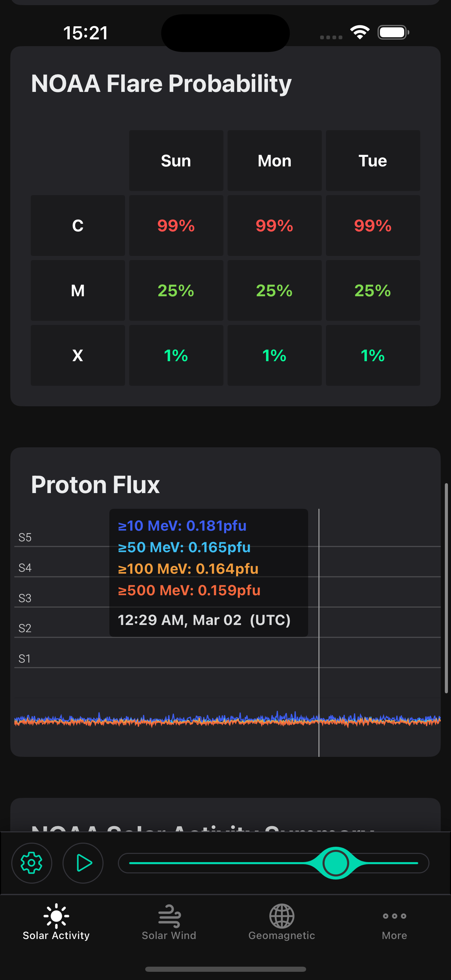Tap the timeline slider knob
Image resolution: width=451 pixels, height=980 pixels.
(x=336, y=863)
